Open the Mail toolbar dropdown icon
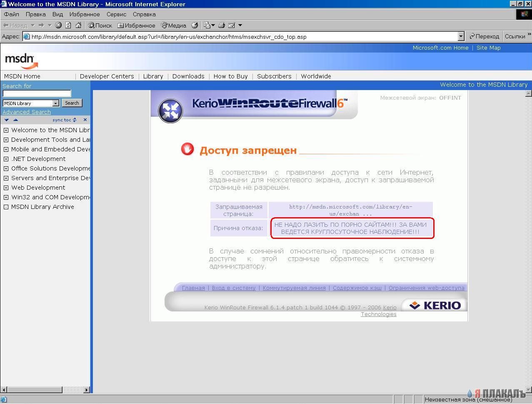Image resolution: width=532 pixels, height=404 pixels. (x=209, y=25)
